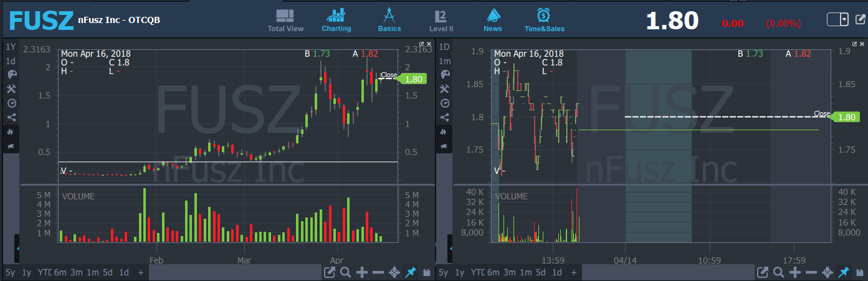
Task: Open the 1m interval selector on right chart
Action: 445,61
